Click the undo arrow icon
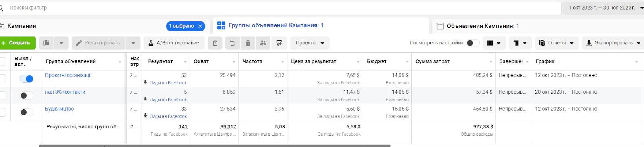The width and height of the screenshot is (644, 147). [x=232, y=43]
